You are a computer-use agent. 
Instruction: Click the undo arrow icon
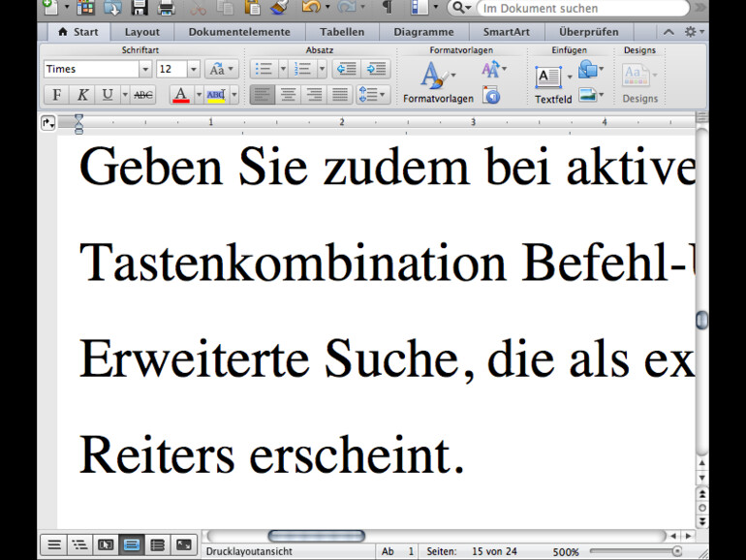311,7
